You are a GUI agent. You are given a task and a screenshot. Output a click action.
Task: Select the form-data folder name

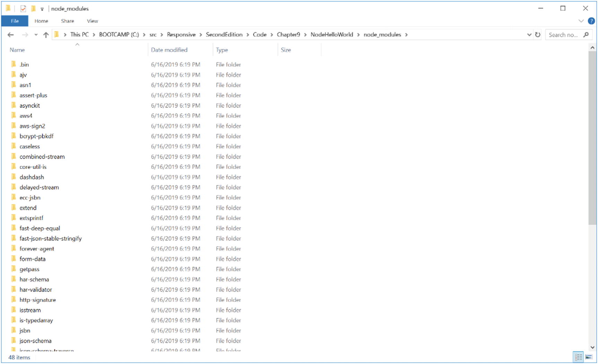[x=32, y=259]
